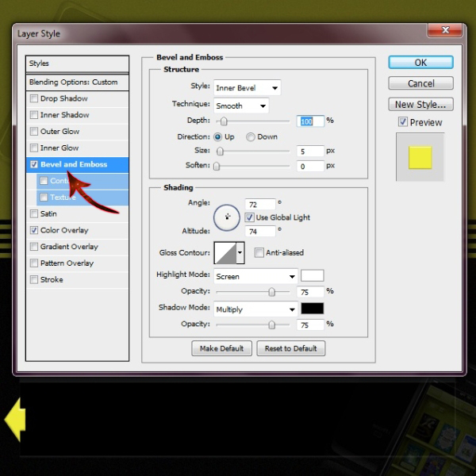Enable the Texture sub-option checkbox

(x=44, y=198)
